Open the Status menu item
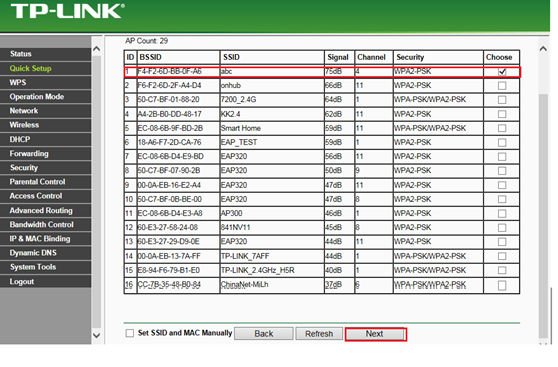Viewport: 558px width, 367px height. click(46, 54)
